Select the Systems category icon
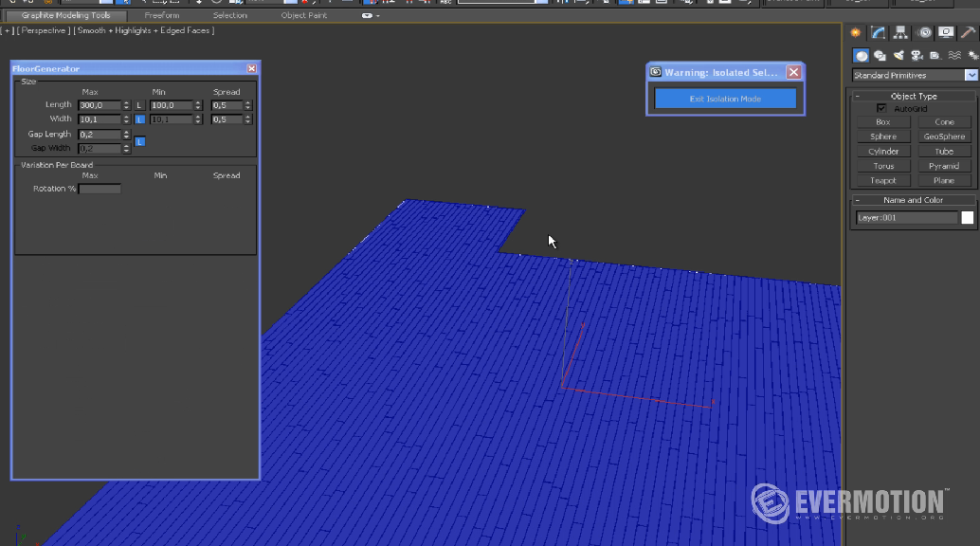The image size is (980, 546). 972,56
